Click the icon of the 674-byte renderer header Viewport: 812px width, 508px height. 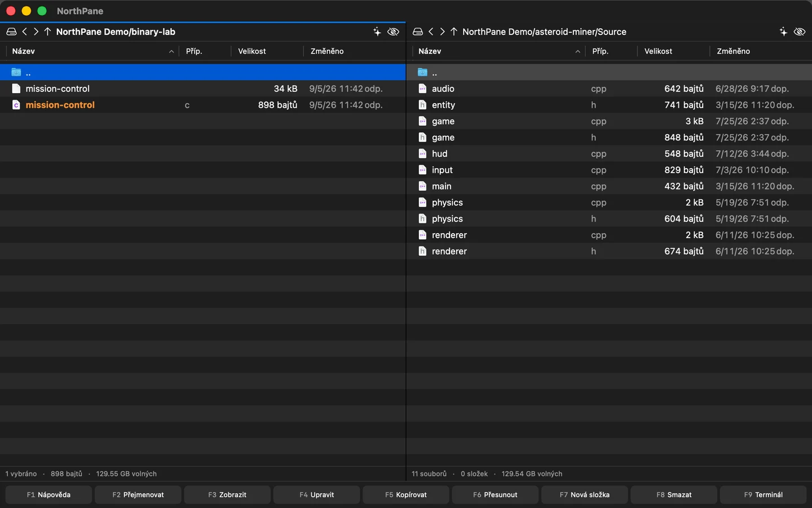click(422, 251)
